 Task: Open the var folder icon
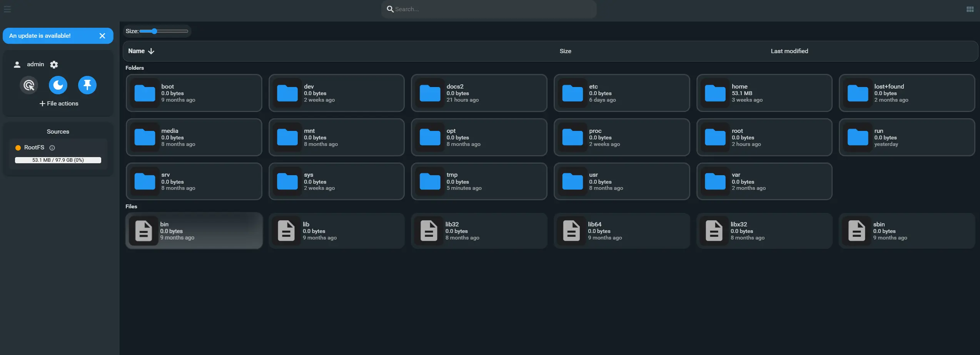[715, 182]
